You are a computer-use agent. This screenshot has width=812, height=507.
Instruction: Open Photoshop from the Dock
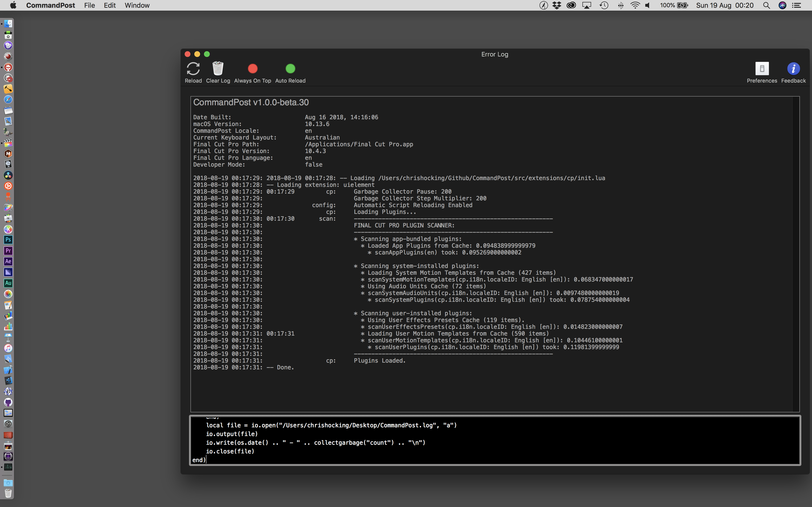pyautogui.click(x=8, y=240)
